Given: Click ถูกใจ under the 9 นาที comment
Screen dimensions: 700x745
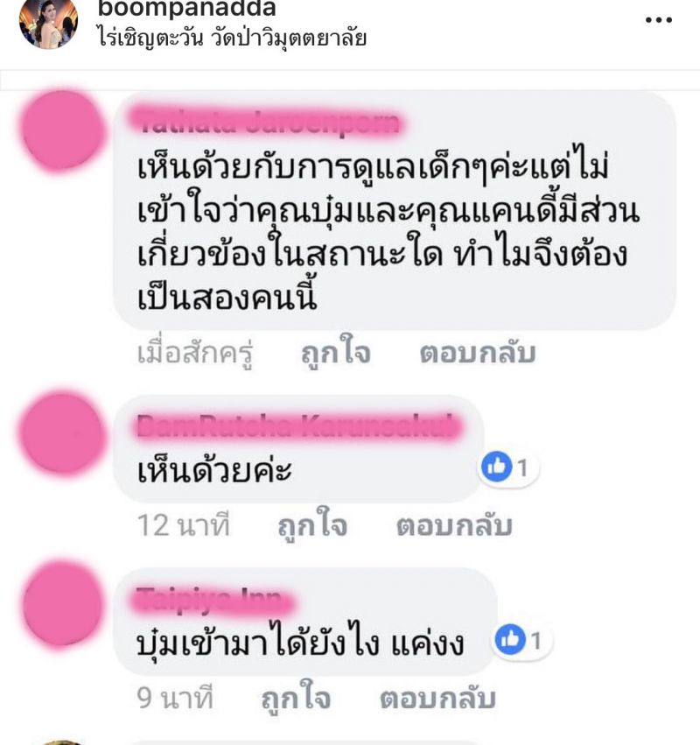Looking at the screenshot, I should coord(296,698).
